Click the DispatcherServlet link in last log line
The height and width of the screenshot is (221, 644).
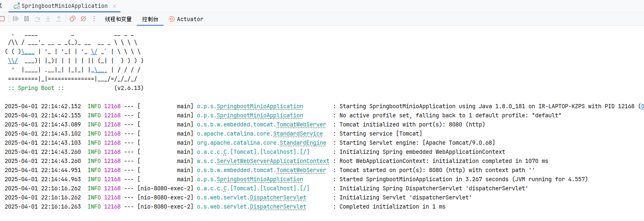pos(278,206)
